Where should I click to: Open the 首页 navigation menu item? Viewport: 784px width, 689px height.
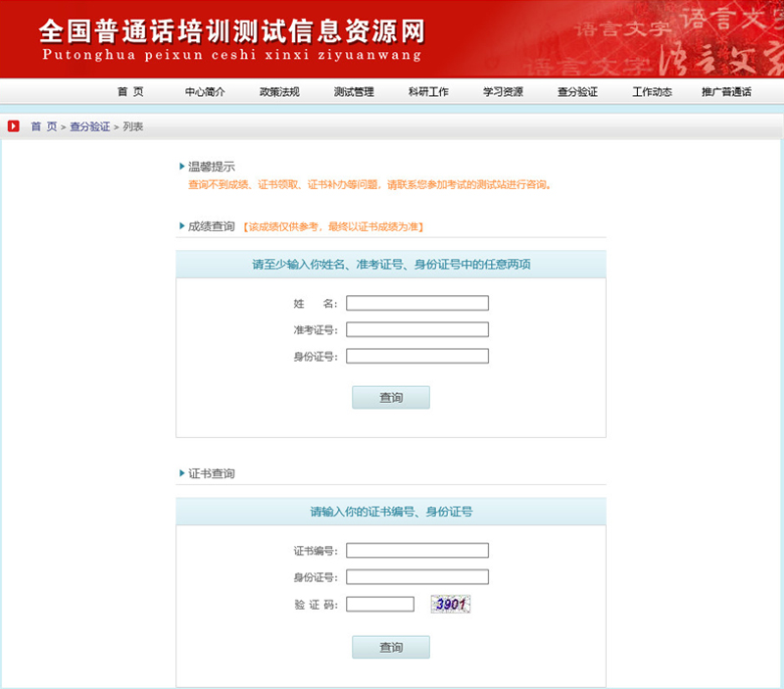click(130, 91)
